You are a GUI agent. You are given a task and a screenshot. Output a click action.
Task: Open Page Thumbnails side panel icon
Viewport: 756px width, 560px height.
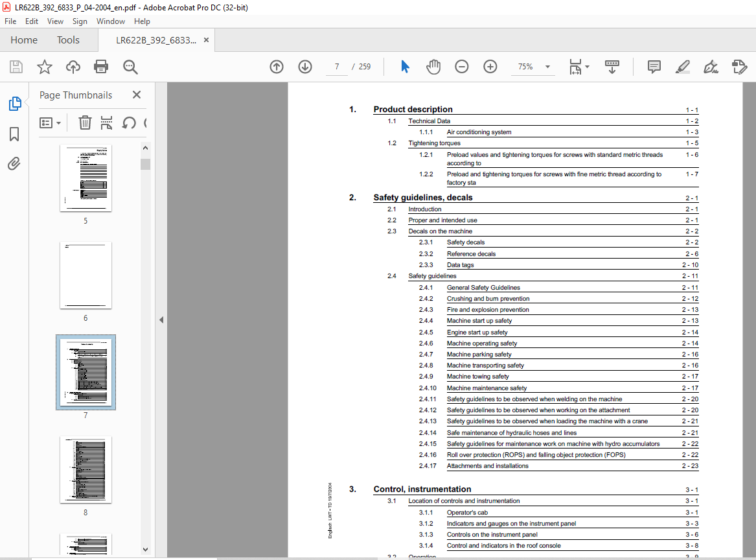click(x=15, y=104)
